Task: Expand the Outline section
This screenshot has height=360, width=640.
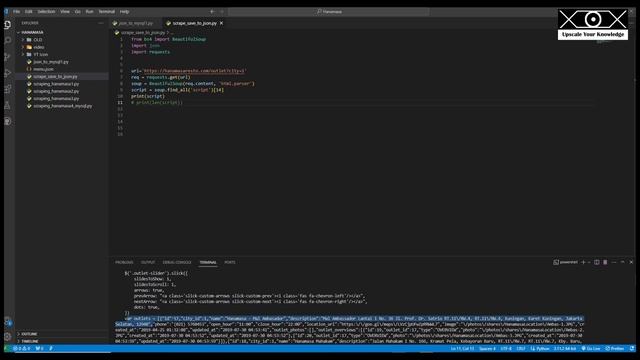Action: pyautogui.click(x=29, y=334)
